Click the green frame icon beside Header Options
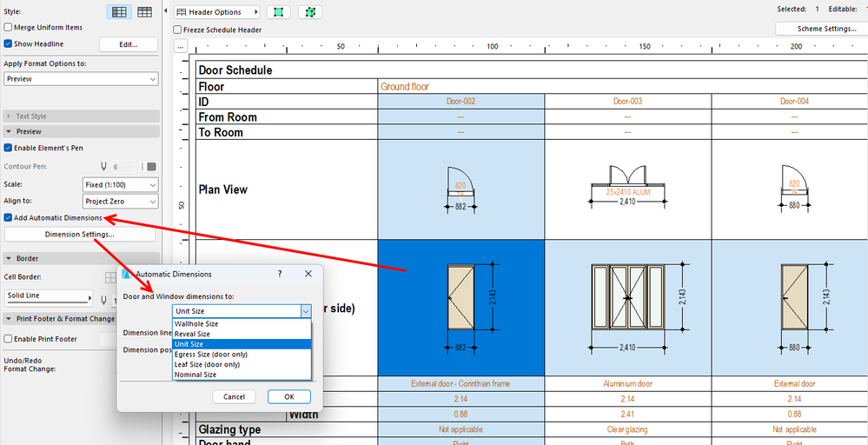The image size is (868, 445). click(x=278, y=12)
